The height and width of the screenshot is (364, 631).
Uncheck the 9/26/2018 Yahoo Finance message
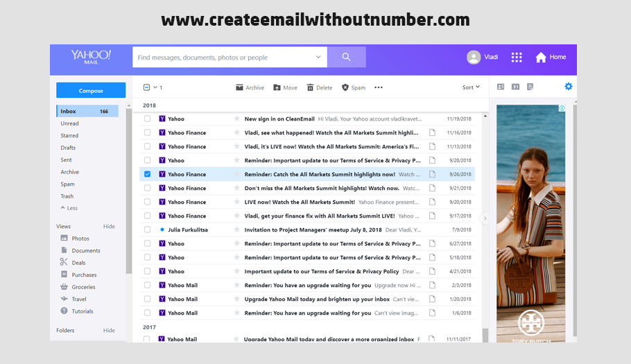[x=147, y=174]
